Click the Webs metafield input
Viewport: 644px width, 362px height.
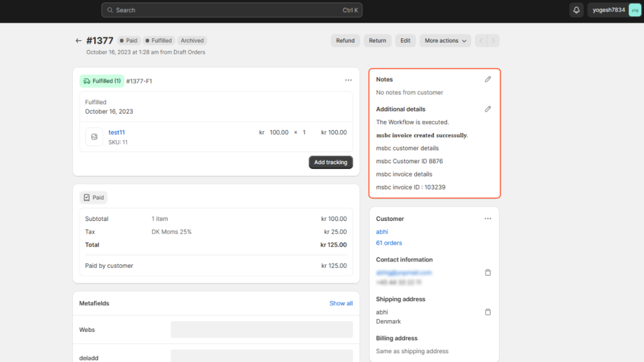[262, 330]
